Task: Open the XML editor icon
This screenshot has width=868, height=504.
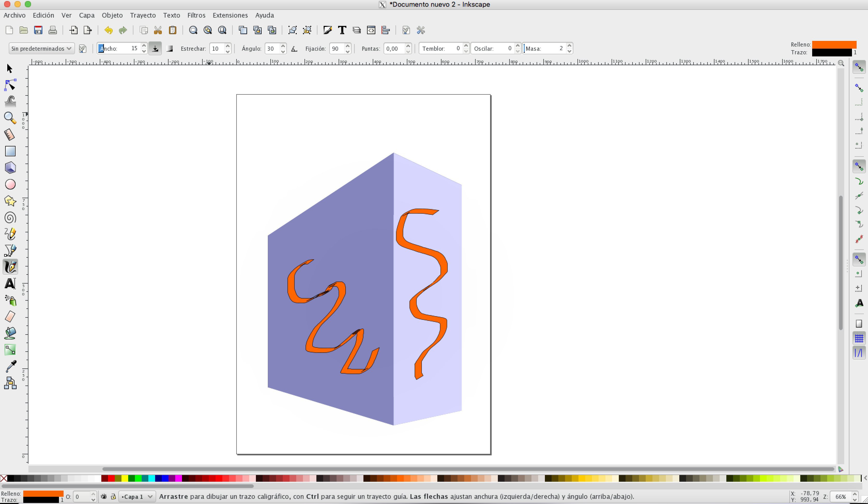Action: pyautogui.click(x=371, y=30)
